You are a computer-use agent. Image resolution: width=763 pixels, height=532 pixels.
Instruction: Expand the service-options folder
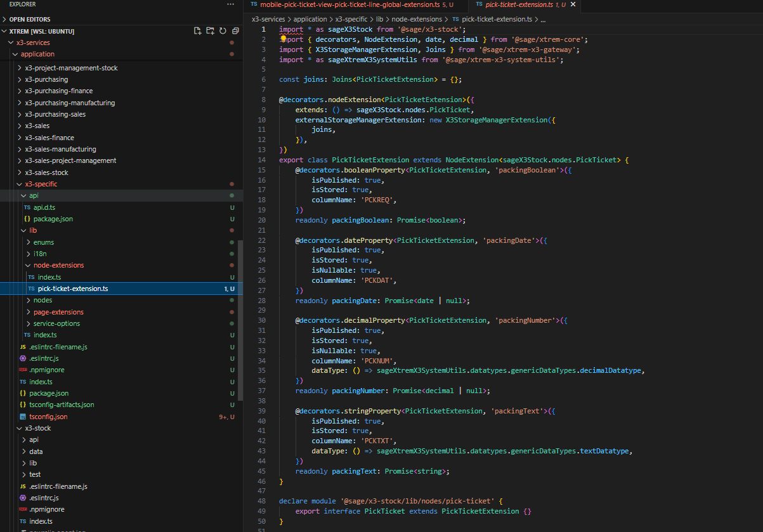(28, 323)
